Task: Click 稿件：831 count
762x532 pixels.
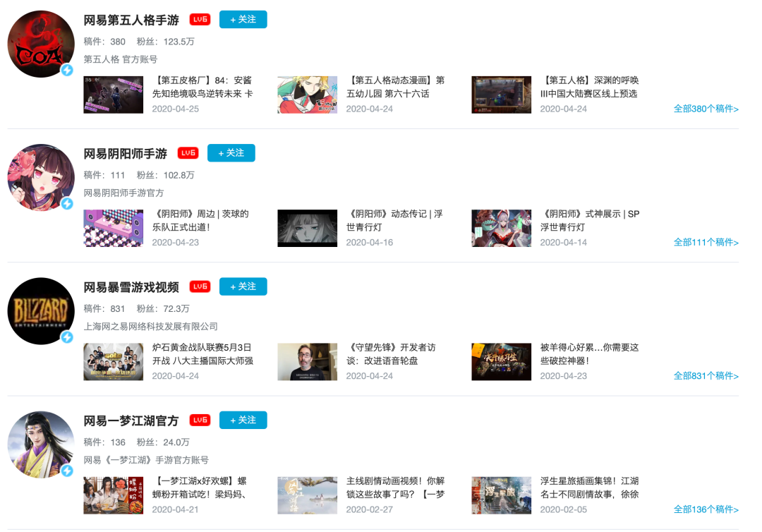Action: pyautogui.click(x=104, y=309)
